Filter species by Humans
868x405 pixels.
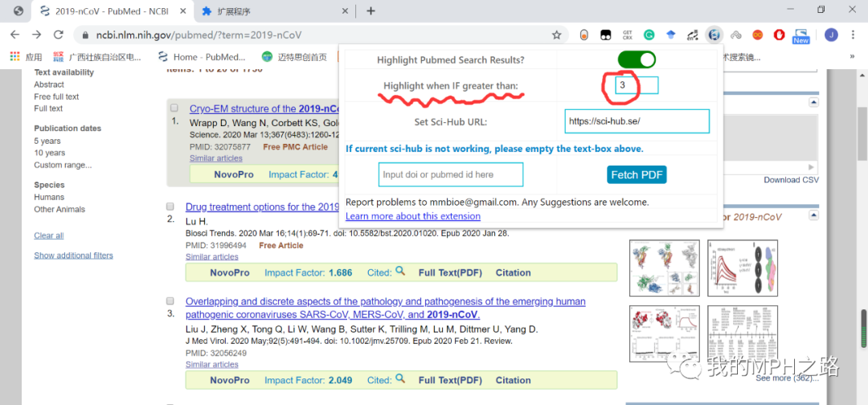coord(49,197)
